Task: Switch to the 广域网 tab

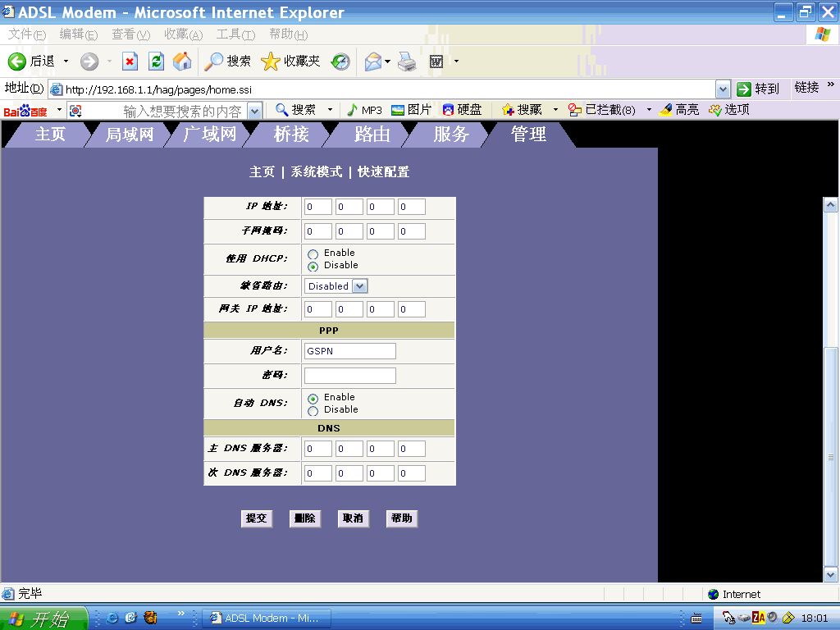Action: coord(210,135)
